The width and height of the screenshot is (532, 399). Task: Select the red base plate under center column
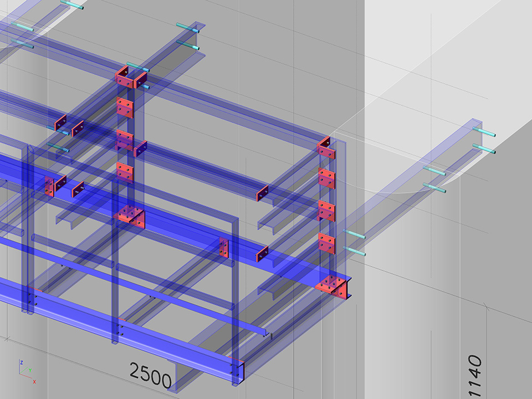click(x=130, y=215)
